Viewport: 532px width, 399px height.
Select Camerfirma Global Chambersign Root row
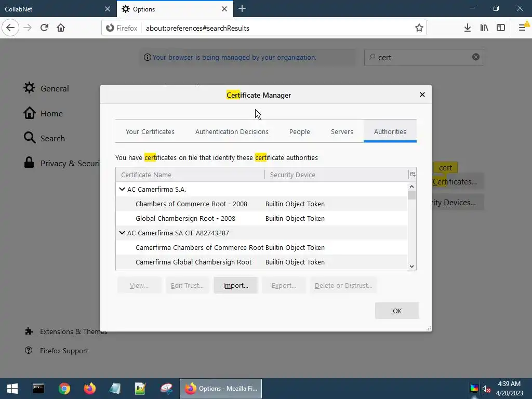tap(262, 262)
